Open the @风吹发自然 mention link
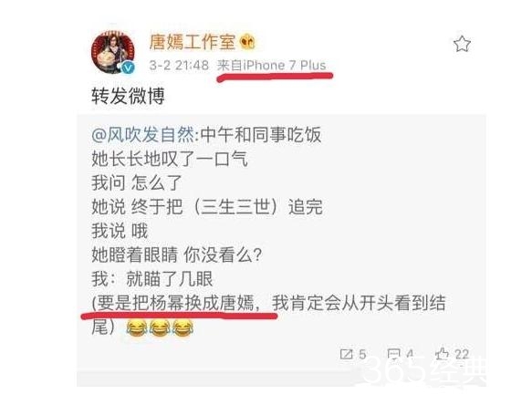This screenshot has height=405, width=532. 143,135
